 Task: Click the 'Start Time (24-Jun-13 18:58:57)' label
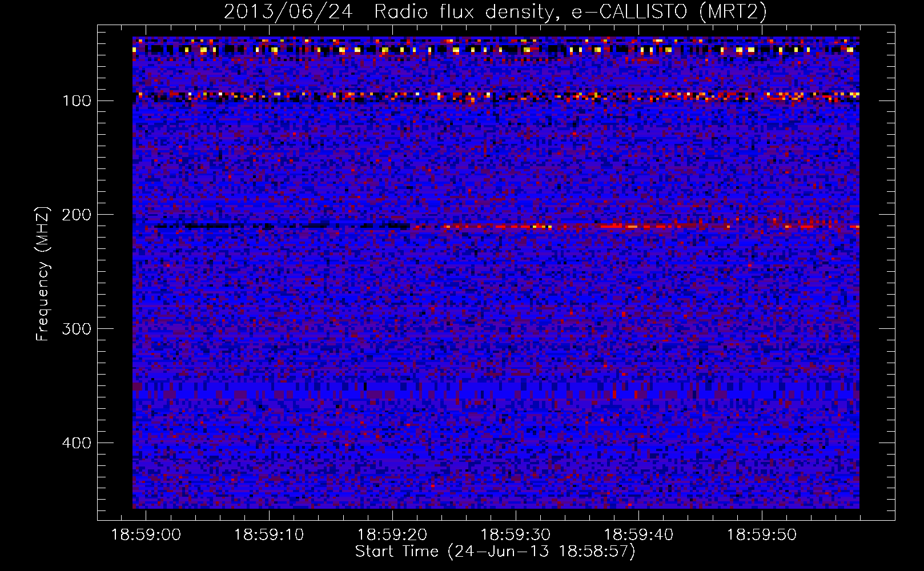coord(495,552)
